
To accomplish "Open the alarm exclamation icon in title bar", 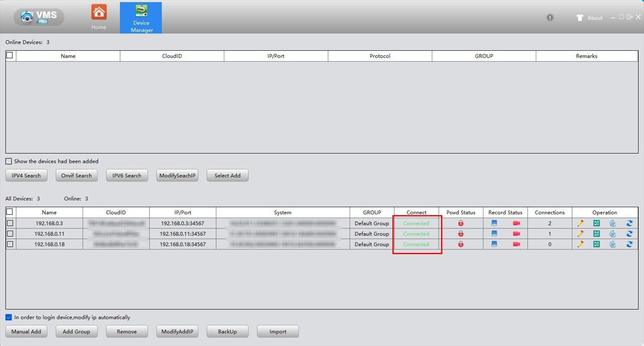I will coord(550,18).
